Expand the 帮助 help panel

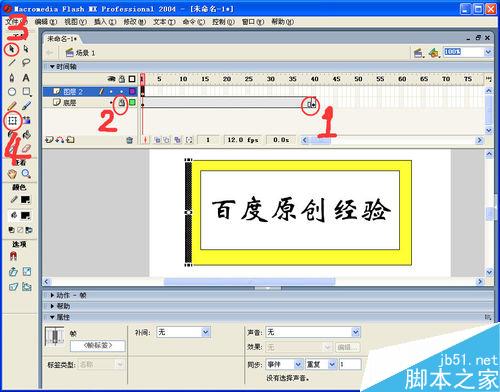(x=52, y=306)
